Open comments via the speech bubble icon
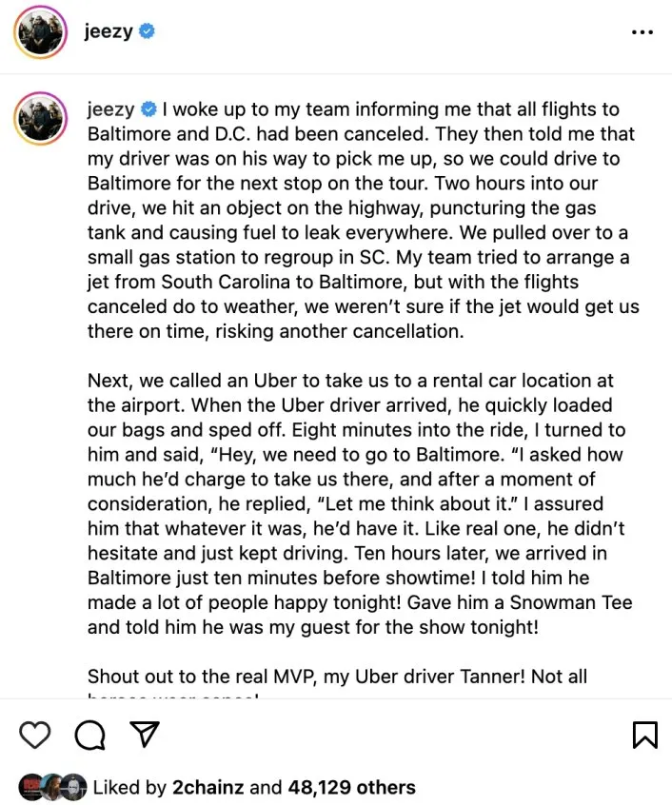 pos(89,735)
